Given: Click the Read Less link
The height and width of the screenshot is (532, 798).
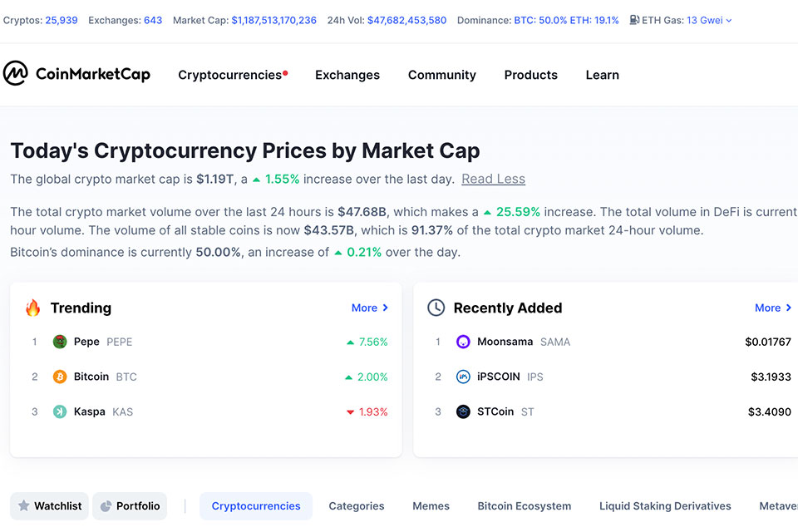Looking at the screenshot, I should pyautogui.click(x=493, y=179).
